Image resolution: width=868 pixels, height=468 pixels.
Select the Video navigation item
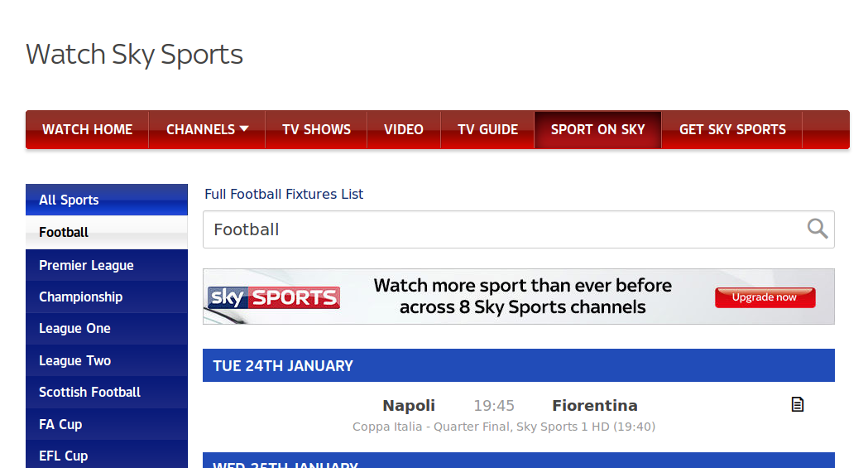tap(404, 129)
